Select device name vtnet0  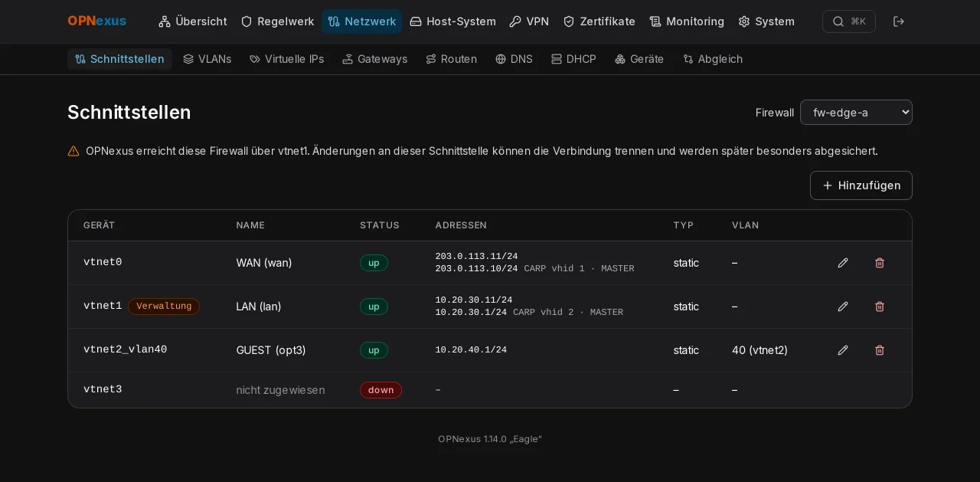103,263
